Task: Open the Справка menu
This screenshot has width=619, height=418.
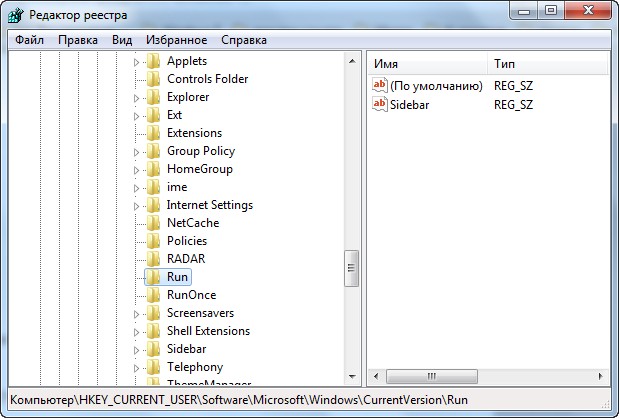Action: [243, 40]
